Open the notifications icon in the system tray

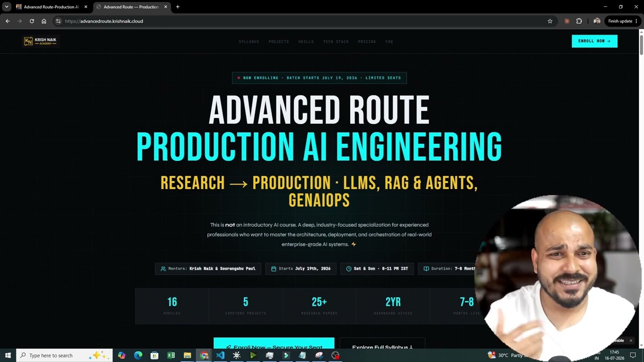click(x=633, y=355)
